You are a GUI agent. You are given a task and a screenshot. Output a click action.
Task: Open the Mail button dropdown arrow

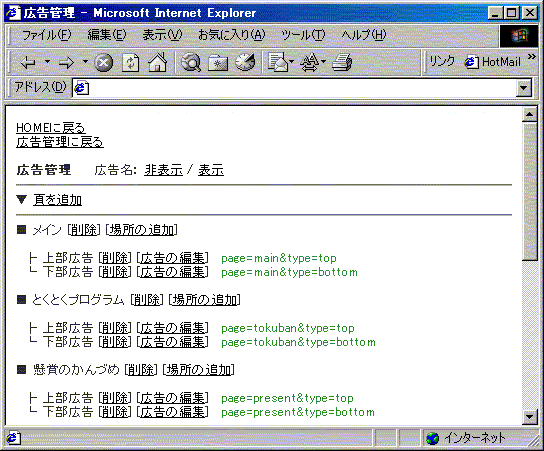coord(291,62)
